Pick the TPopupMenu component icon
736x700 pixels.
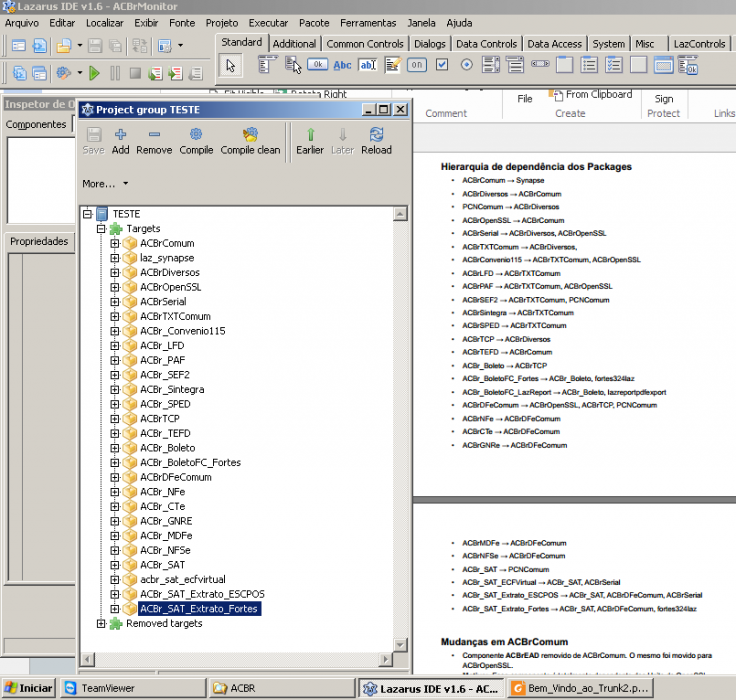coord(293,65)
